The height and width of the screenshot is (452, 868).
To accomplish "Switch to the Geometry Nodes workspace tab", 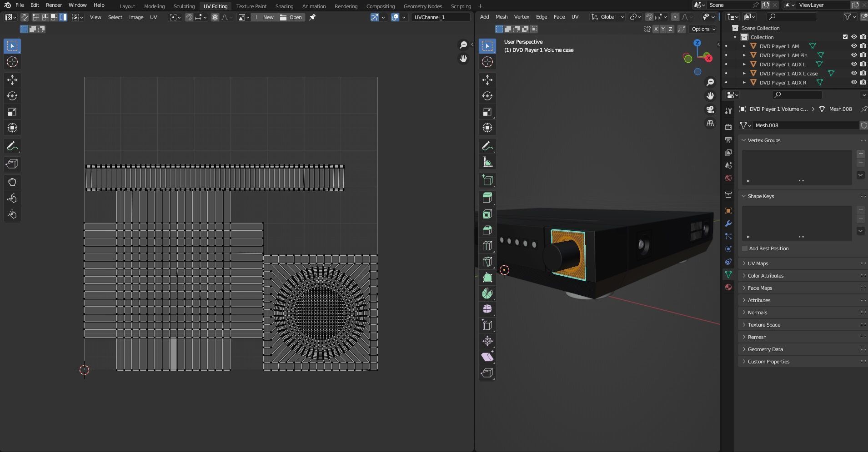I will click(x=423, y=6).
